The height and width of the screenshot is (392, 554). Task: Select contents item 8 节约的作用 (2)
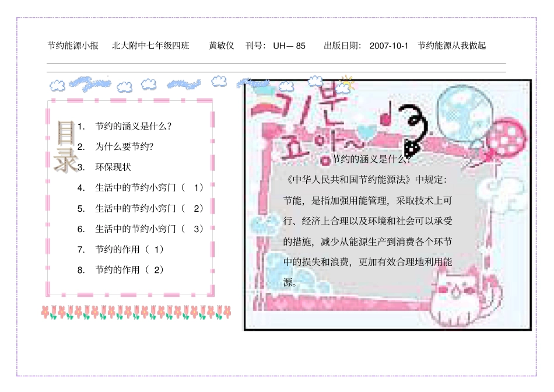tap(121, 270)
